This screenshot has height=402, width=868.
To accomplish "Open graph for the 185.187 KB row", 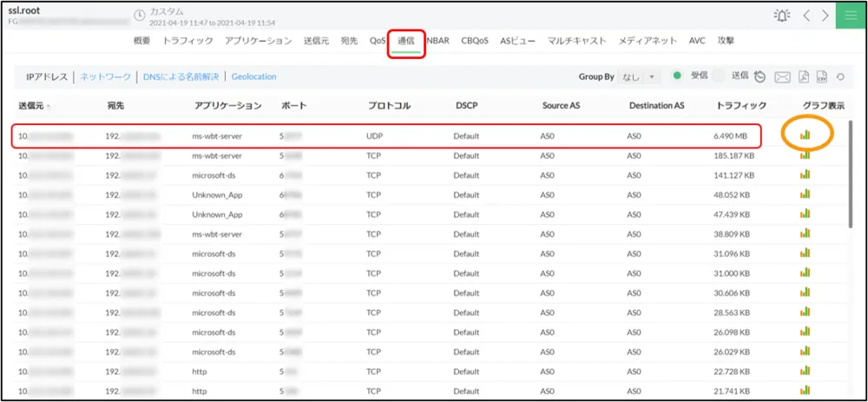I will [x=805, y=155].
